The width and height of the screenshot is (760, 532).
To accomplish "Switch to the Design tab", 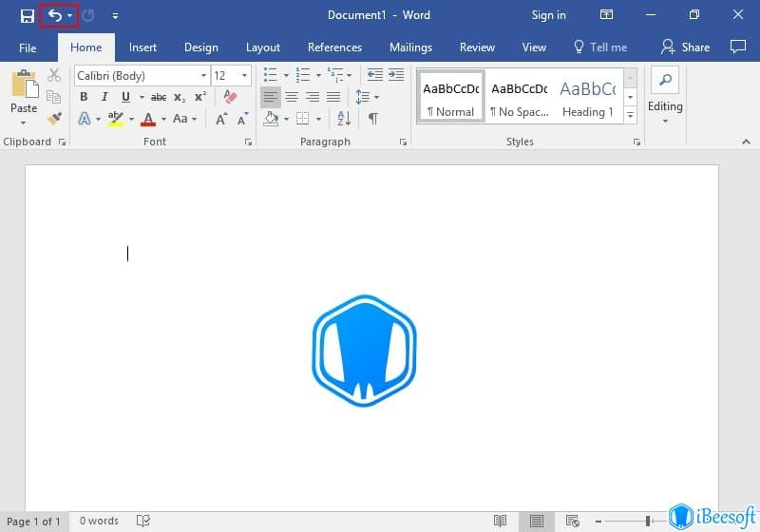I will (201, 47).
